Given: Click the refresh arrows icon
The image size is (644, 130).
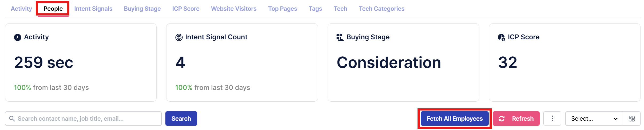Looking at the screenshot, I should pyautogui.click(x=502, y=118).
